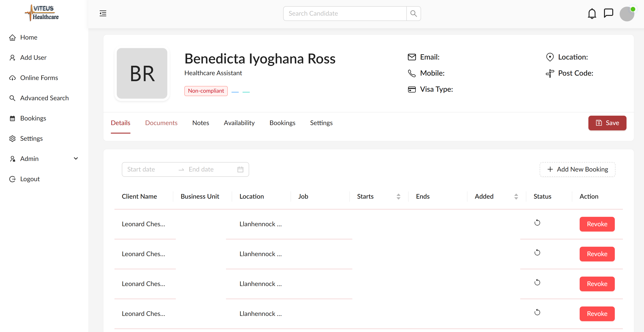Open the calendar icon in date range
This screenshot has width=644, height=332.
pos(240,169)
